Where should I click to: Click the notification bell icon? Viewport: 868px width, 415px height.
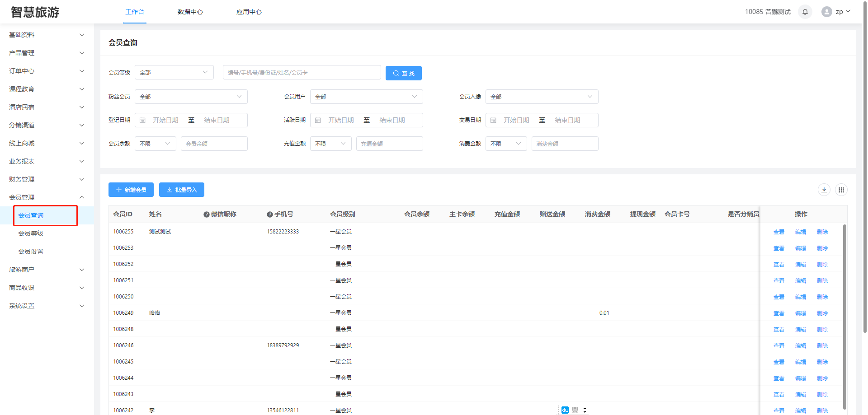[805, 12]
